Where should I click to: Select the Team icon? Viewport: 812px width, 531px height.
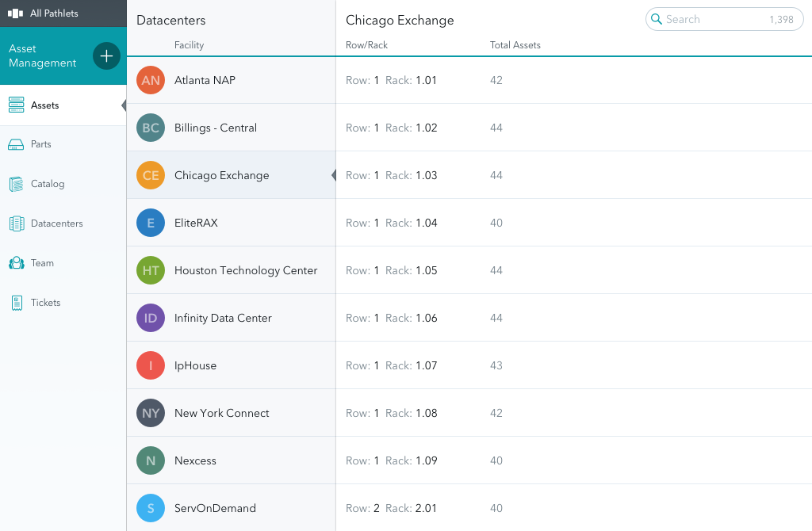pos(15,262)
